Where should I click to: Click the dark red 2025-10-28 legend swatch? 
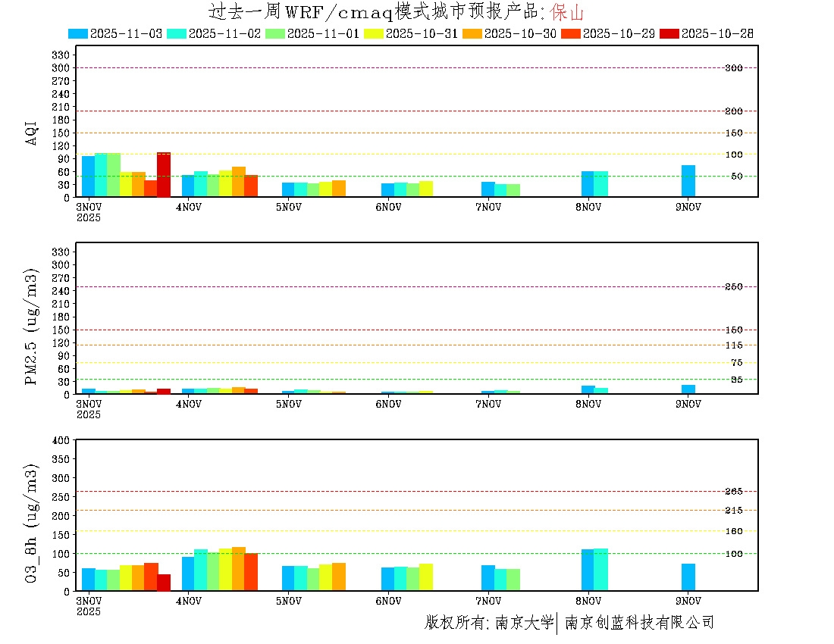coord(669,33)
